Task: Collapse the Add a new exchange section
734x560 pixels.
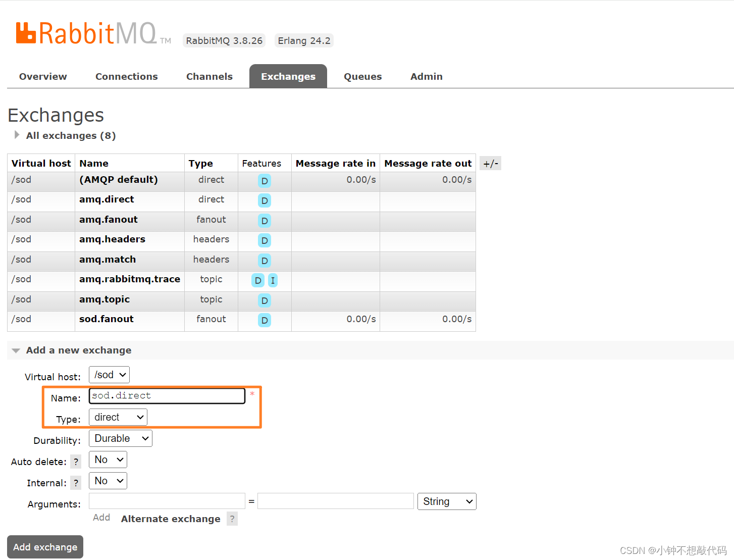Action: pyautogui.click(x=78, y=350)
